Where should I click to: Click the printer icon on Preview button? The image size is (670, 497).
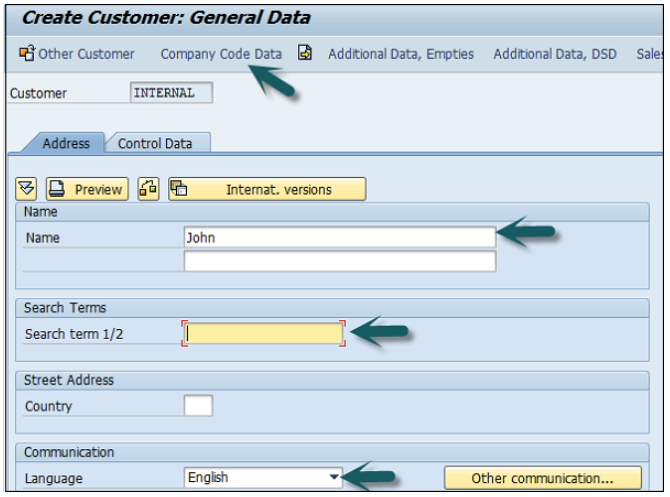tap(58, 189)
